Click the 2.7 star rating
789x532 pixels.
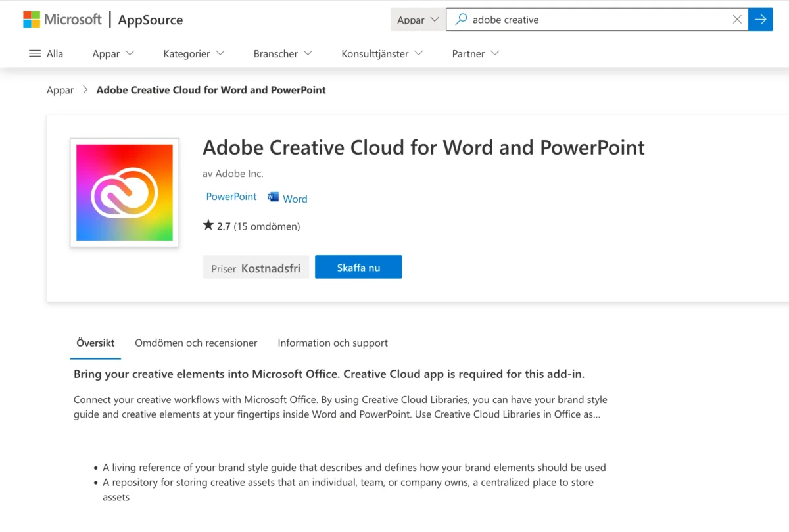tap(217, 226)
